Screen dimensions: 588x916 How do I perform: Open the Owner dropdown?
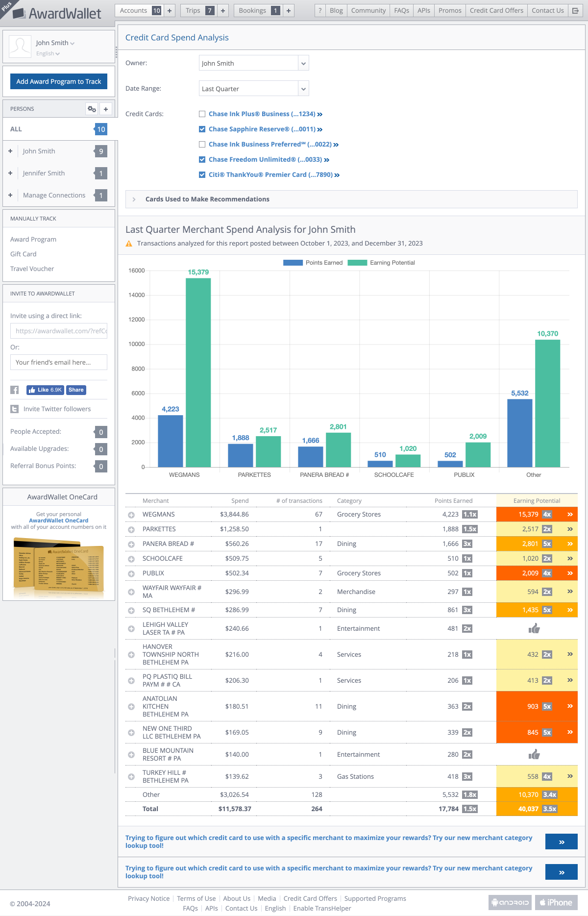click(x=254, y=63)
